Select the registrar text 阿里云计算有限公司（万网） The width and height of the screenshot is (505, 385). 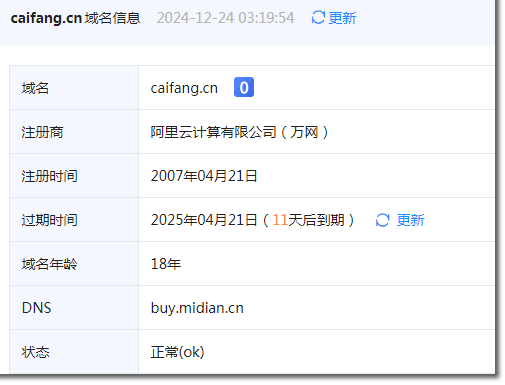(239, 132)
